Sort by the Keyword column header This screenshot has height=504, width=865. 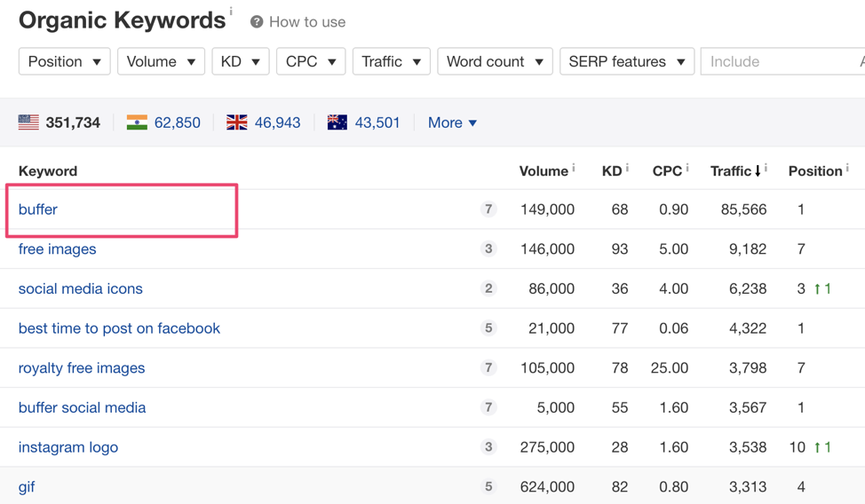click(x=48, y=171)
